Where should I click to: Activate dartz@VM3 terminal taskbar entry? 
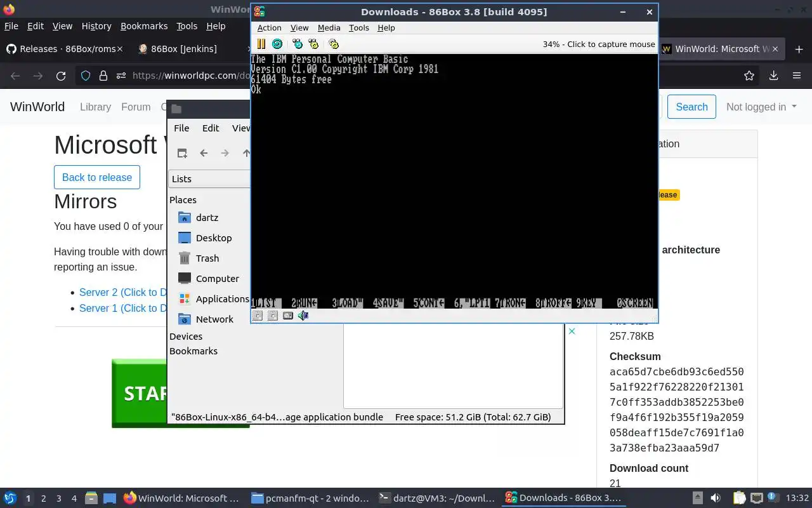click(x=436, y=498)
